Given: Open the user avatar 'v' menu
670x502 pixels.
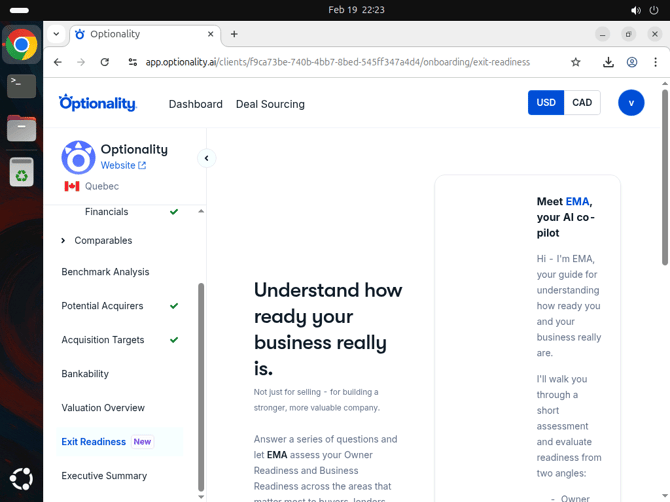Looking at the screenshot, I should coord(631,103).
